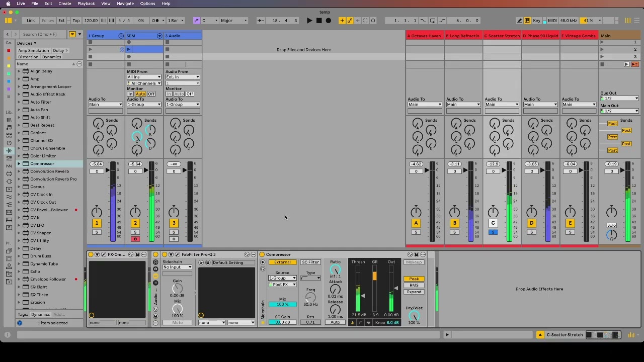Open the Live menu
The height and width of the screenshot is (362, 644).
[x=21, y=4]
